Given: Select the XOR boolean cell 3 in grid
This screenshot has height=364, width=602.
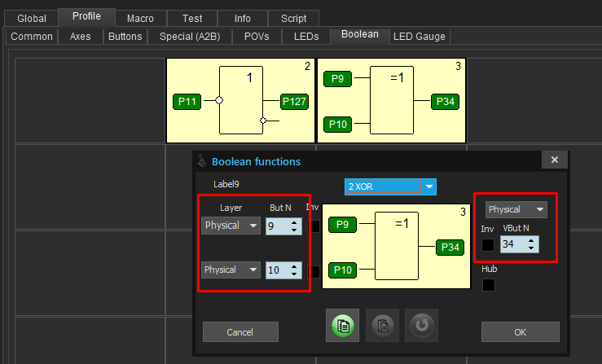Looking at the screenshot, I should tap(390, 101).
